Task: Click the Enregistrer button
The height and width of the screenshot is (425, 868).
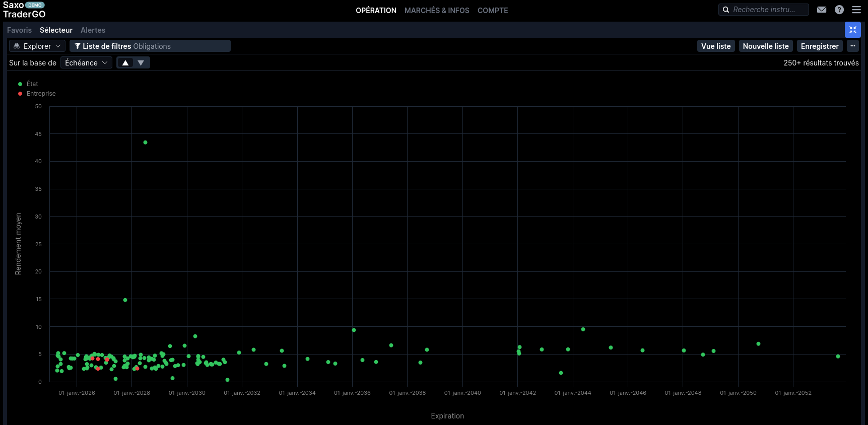Action: click(x=820, y=46)
